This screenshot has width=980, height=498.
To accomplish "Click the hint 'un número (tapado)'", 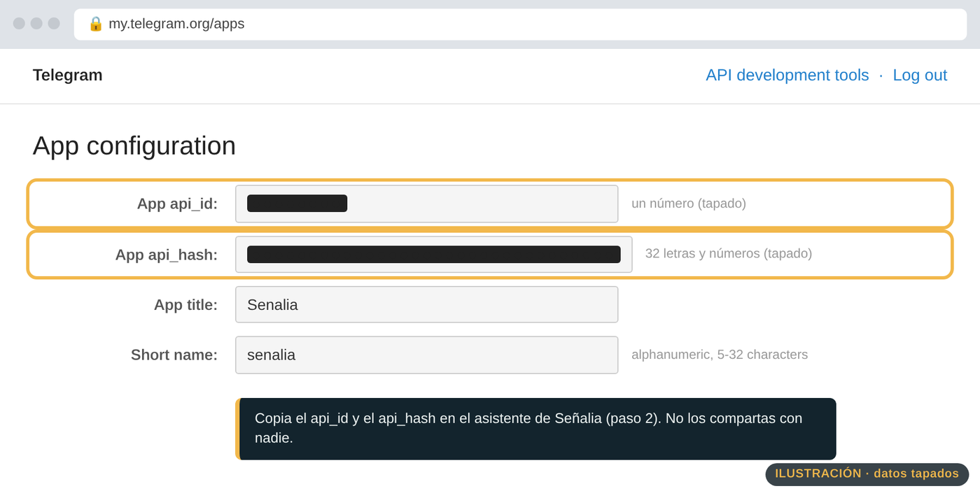I will (x=689, y=204).
